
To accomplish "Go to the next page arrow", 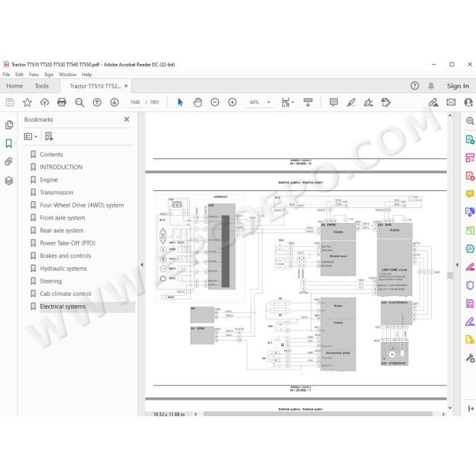I will (x=114, y=102).
